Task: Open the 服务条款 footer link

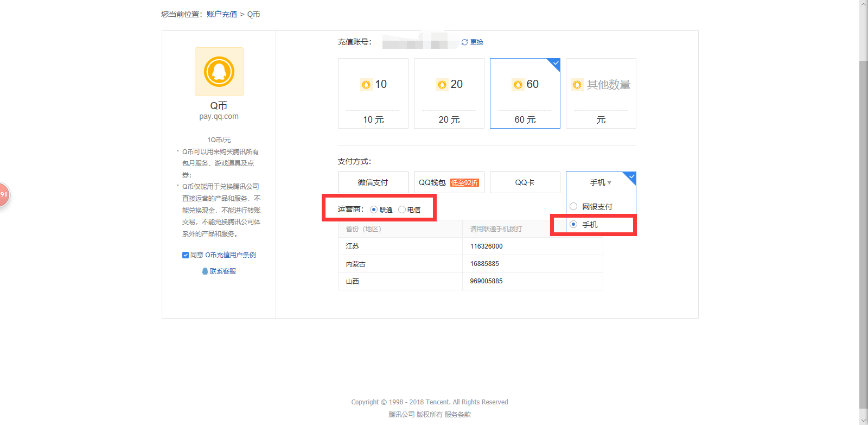Action: click(x=458, y=414)
